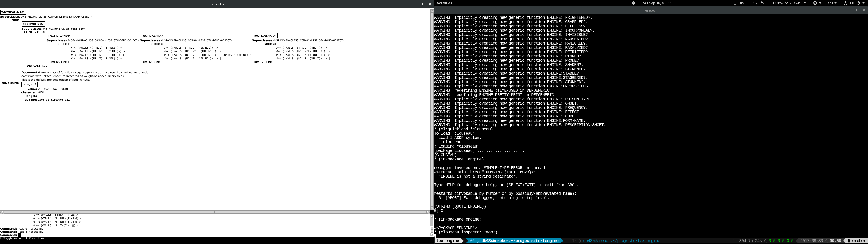Click the command pane scrollbar up arrow
The width and height of the screenshot is (868, 244).
pos(432,216)
